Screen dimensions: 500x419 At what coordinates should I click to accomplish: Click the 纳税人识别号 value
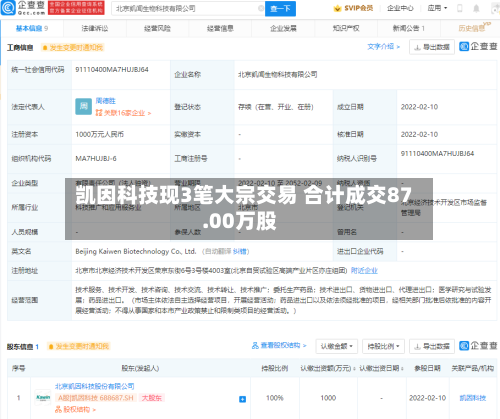[437, 154]
